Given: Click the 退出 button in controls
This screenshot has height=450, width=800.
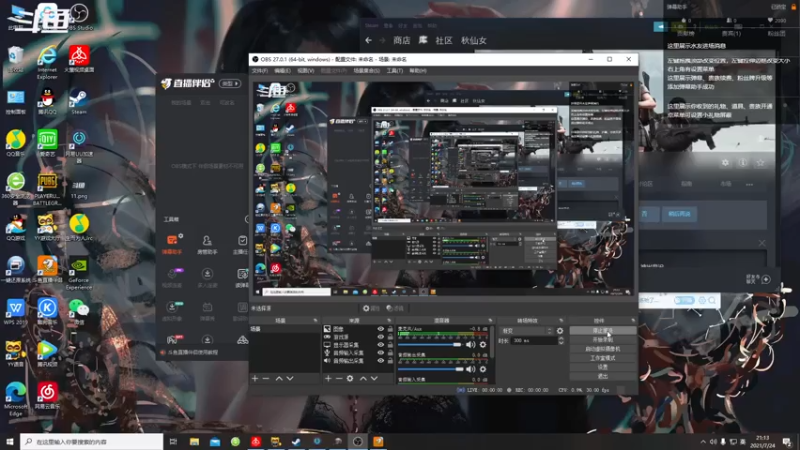Looking at the screenshot, I should click(603, 376).
